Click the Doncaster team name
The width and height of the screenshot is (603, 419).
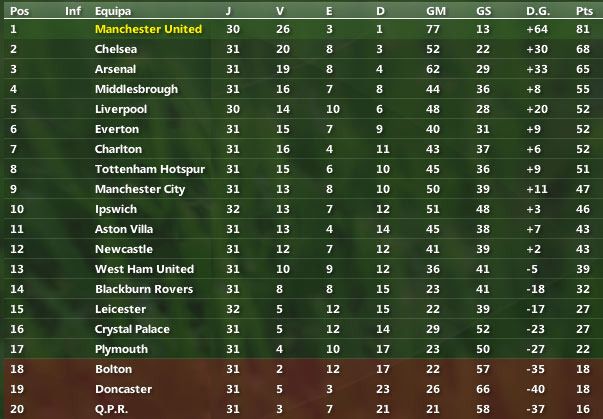click(x=123, y=389)
